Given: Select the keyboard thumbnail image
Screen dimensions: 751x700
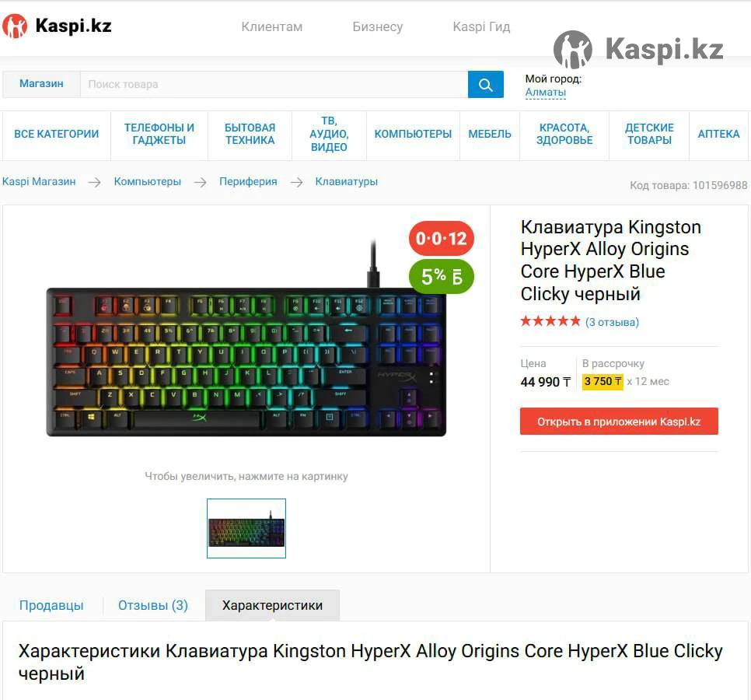Looking at the screenshot, I should click(x=246, y=528).
